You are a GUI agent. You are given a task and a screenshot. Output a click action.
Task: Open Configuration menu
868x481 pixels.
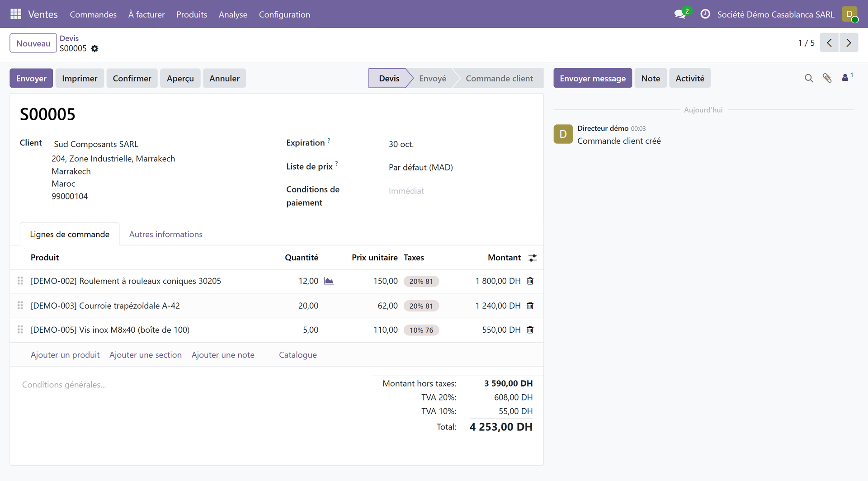pyautogui.click(x=284, y=14)
